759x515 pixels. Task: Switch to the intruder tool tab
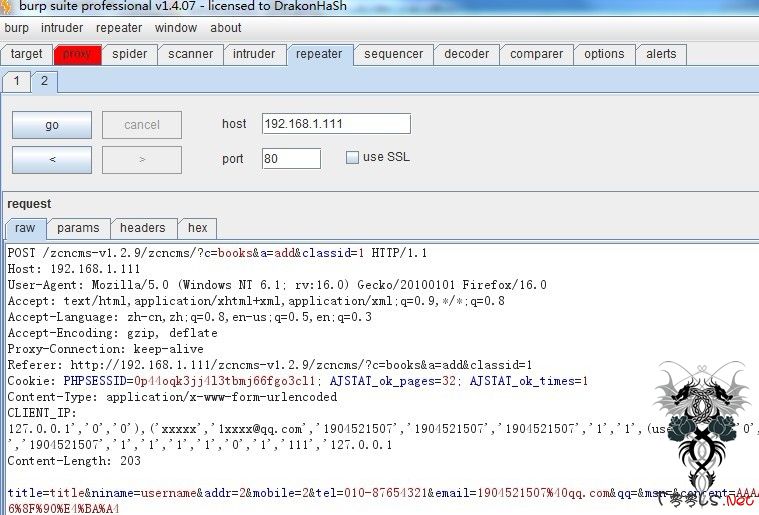click(254, 54)
